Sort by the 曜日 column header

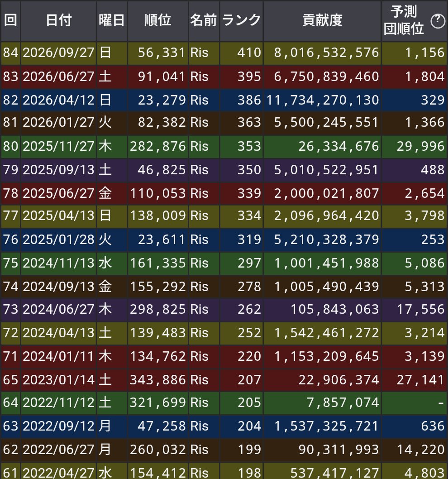(112, 21)
